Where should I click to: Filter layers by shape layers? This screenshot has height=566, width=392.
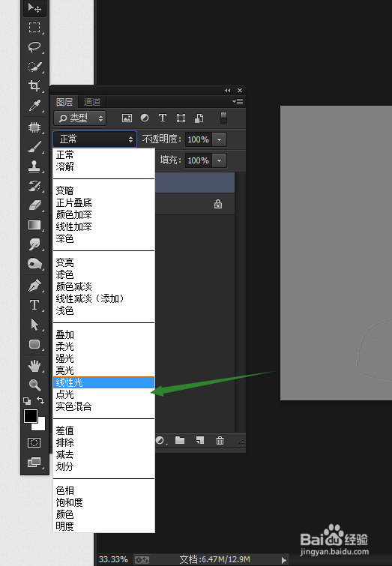[181, 118]
